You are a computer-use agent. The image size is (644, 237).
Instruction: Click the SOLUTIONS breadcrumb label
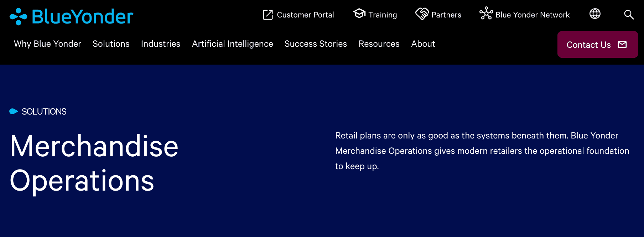tap(44, 112)
